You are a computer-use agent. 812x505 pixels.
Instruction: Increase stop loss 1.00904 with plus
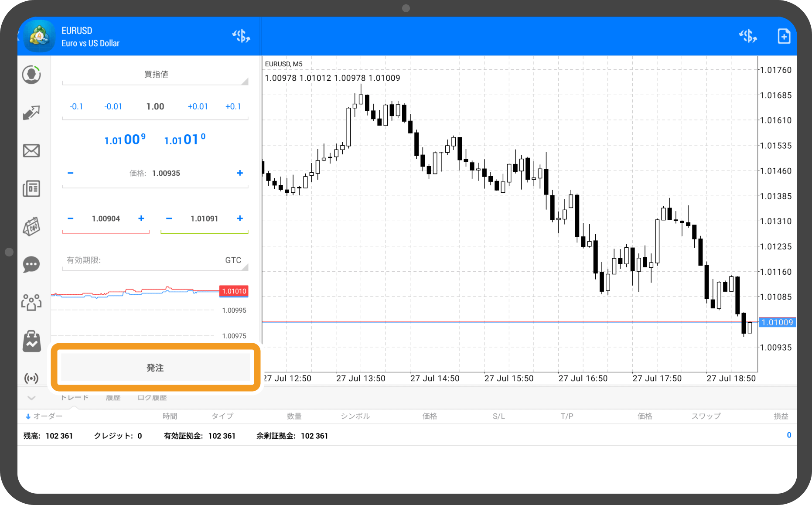pyautogui.click(x=141, y=218)
